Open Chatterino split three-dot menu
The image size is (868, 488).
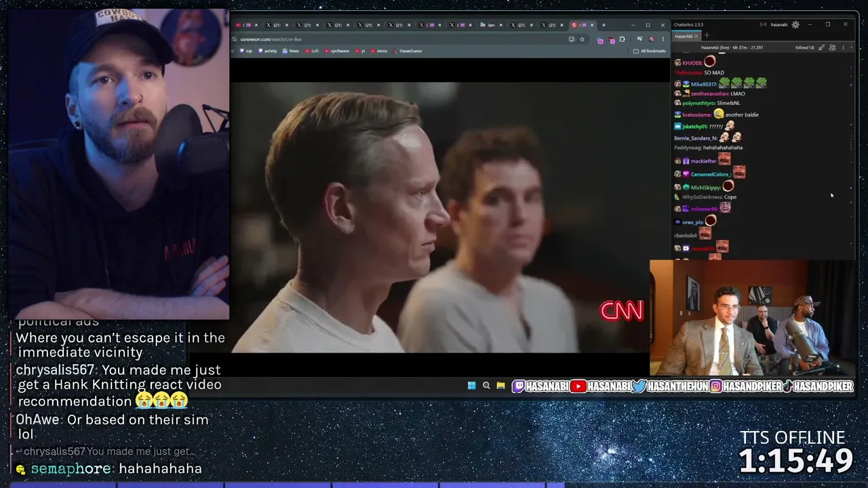(843, 47)
